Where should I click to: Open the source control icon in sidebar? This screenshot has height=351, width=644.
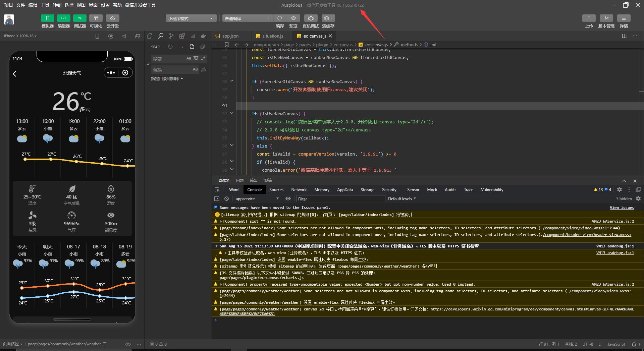[171, 36]
